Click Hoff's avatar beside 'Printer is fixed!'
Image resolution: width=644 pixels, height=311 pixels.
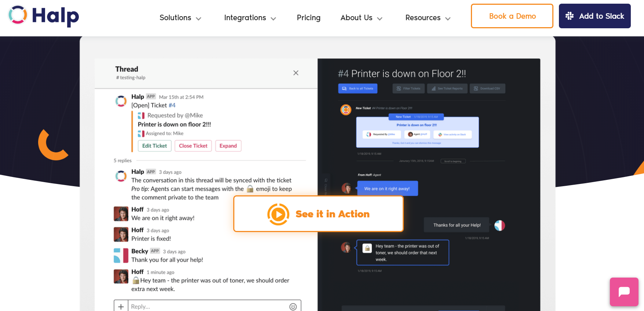[121, 234]
